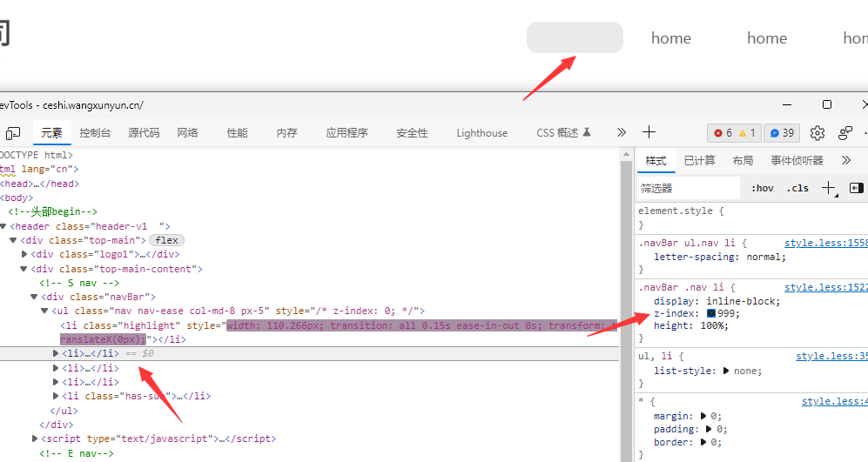Open DevTools settings gear
This screenshot has height=462, width=868.
[x=818, y=133]
